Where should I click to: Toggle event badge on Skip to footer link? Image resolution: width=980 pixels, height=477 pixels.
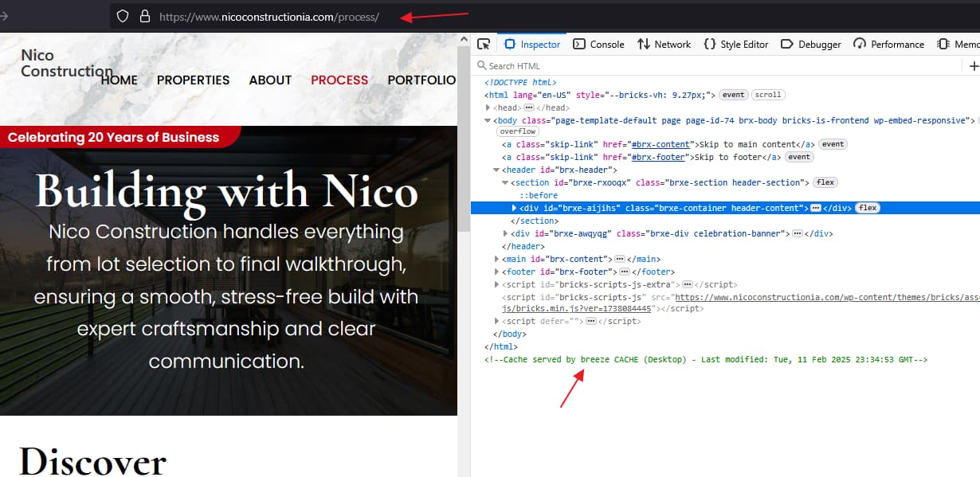(799, 157)
